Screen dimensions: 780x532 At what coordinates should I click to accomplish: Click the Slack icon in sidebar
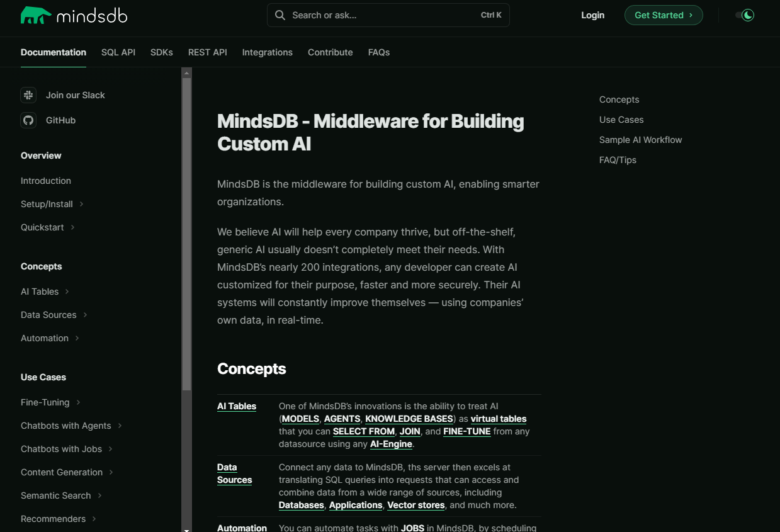28,95
